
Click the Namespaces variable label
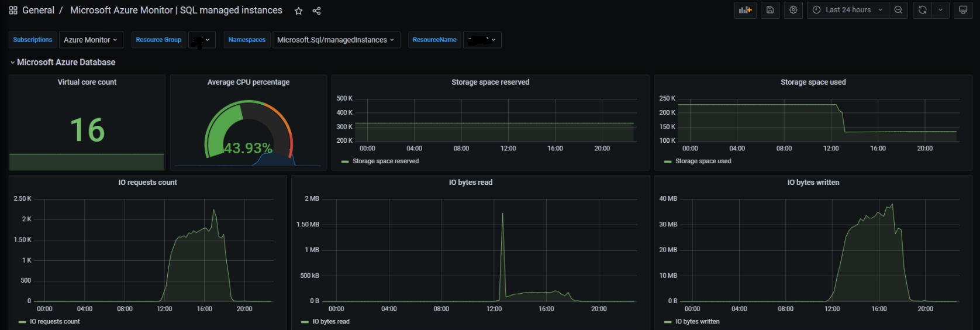tap(247, 40)
